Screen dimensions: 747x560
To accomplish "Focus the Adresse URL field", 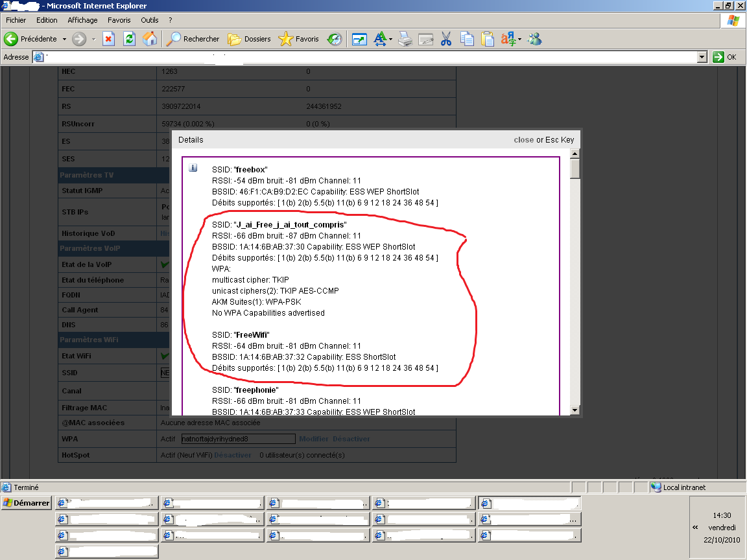I will tap(371, 57).
